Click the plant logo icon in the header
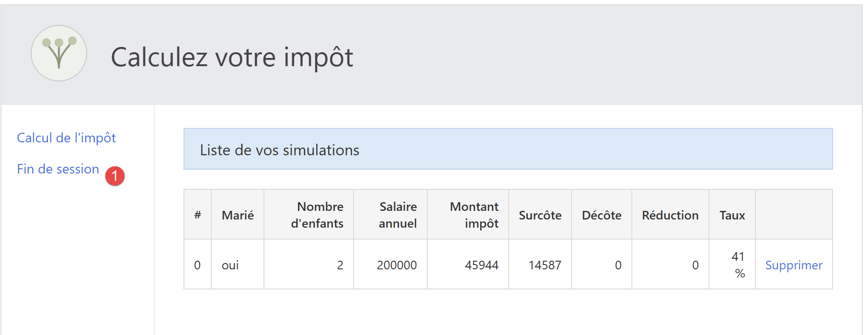Screen dimensions: 868x335 [59, 53]
